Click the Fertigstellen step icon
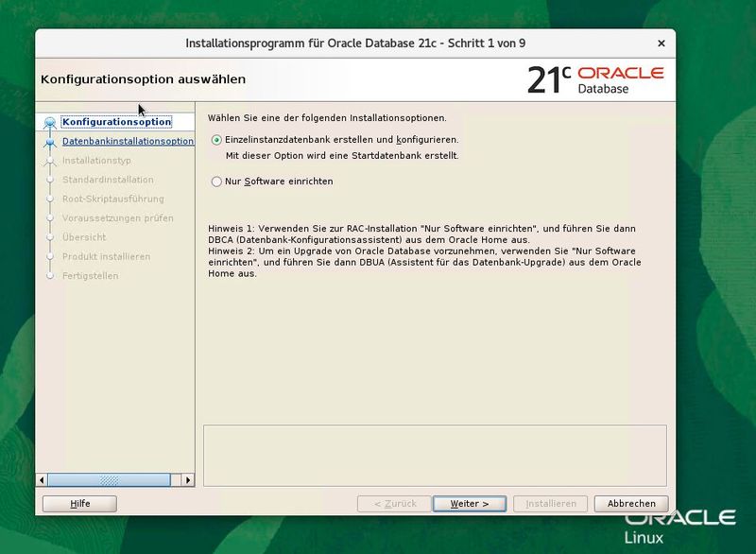This screenshot has height=554, width=756. [x=51, y=276]
